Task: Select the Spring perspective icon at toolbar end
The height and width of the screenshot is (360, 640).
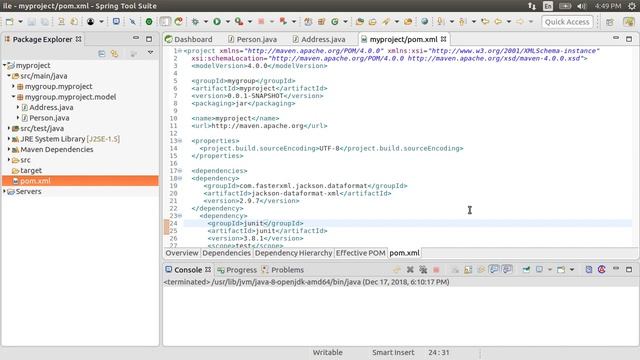Action: [629, 22]
